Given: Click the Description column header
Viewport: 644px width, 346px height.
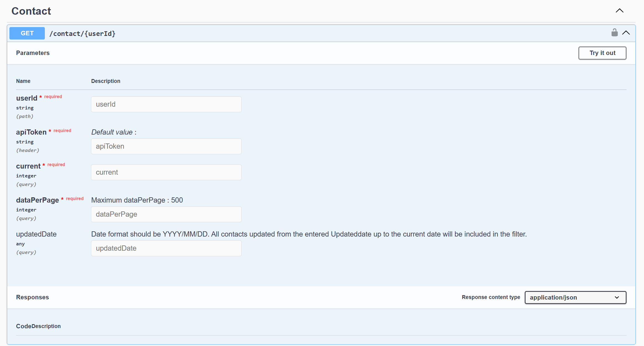Looking at the screenshot, I should 106,81.
